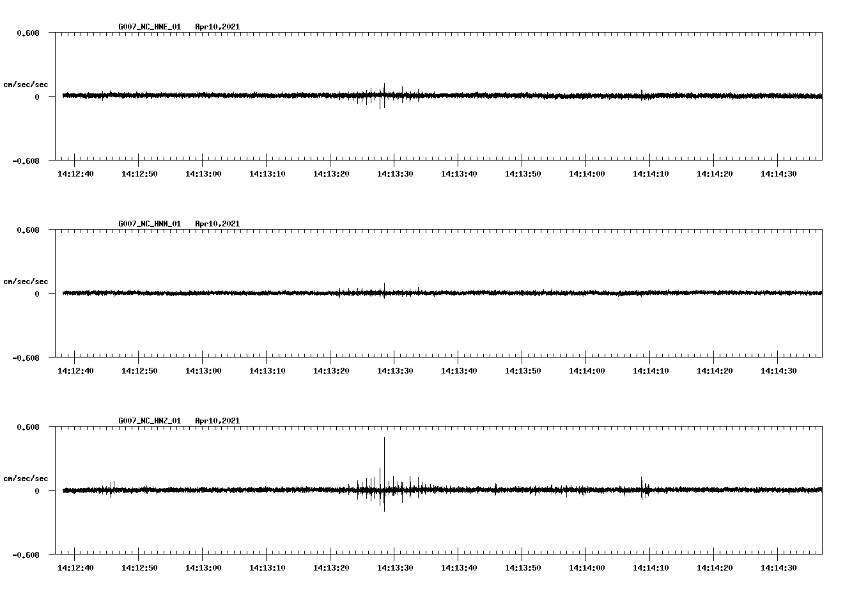Click the G007_NC_HNZ_01 channel label
Viewport: 868px width, 591px height.
[x=148, y=420]
